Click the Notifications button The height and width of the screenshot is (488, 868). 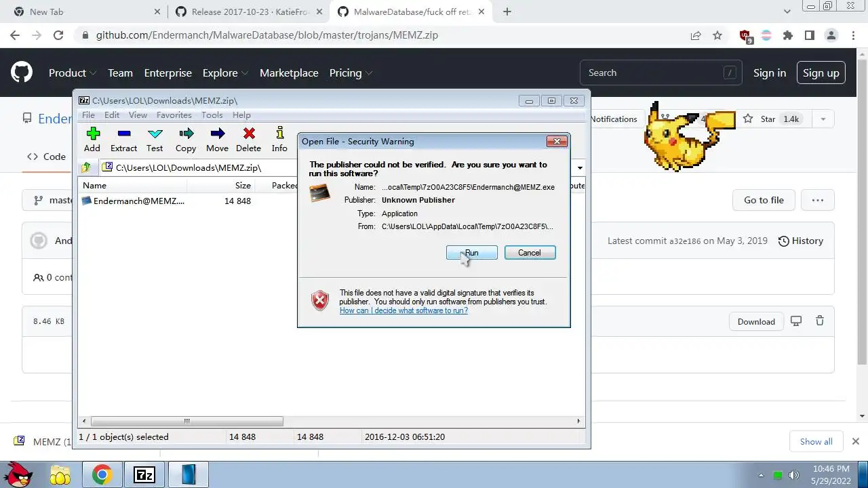(614, 119)
